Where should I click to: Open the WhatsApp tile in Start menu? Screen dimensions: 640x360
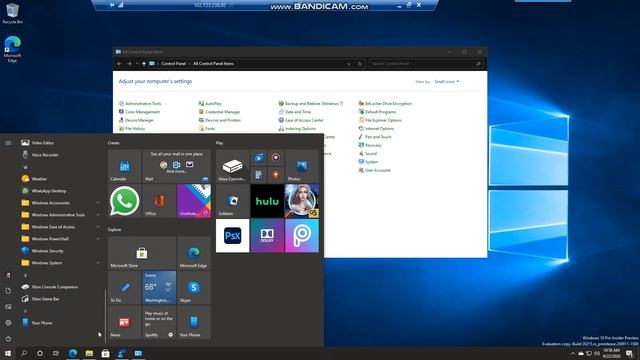(124, 201)
